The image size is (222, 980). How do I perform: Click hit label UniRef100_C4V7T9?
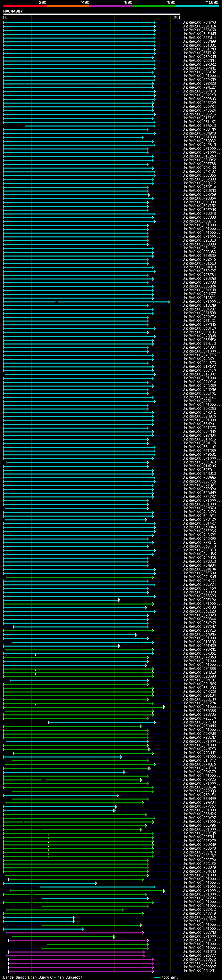click(x=199, y=913)
